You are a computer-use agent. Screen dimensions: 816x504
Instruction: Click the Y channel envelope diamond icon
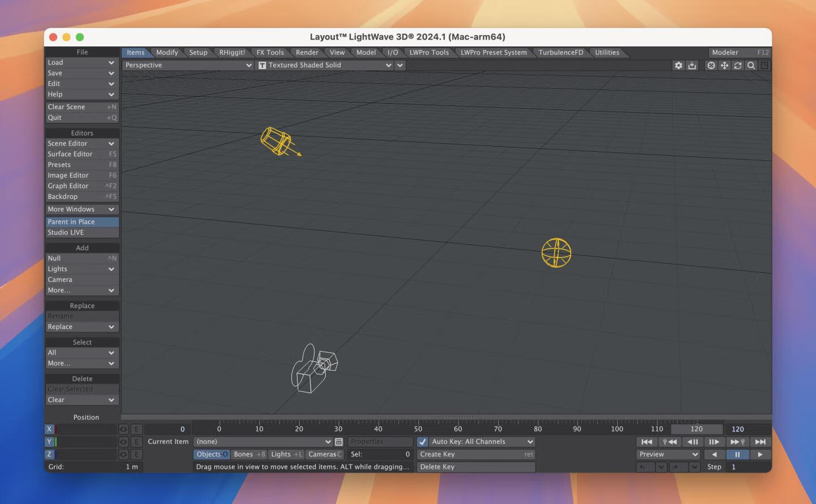(x=123, y=442)
